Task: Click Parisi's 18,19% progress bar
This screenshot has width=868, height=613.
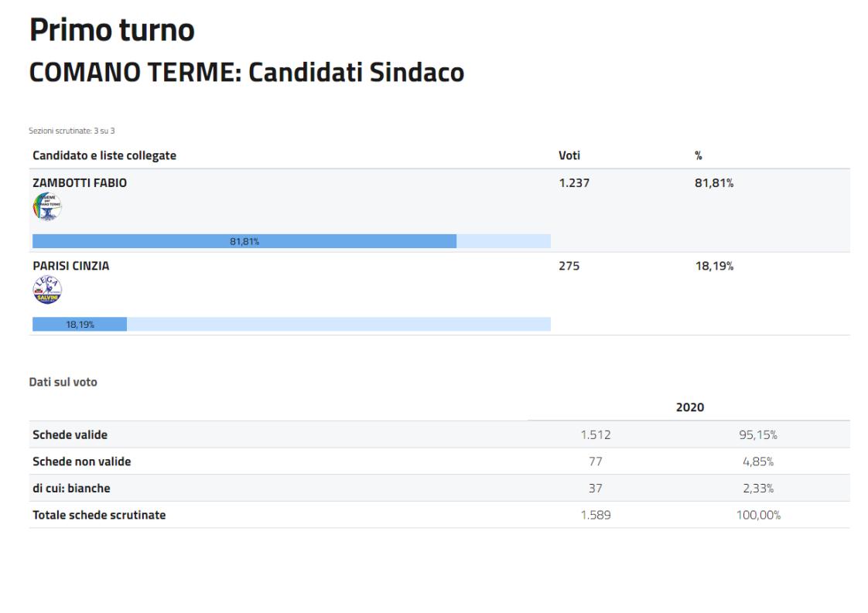Action: 80,324
